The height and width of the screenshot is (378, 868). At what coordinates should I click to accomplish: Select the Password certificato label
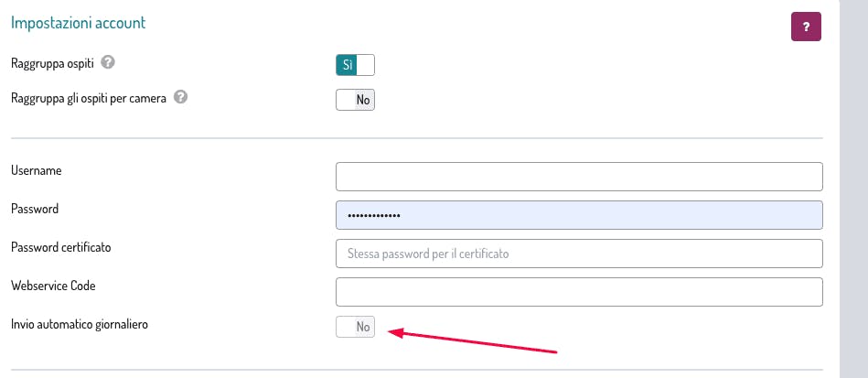point(60,247)
